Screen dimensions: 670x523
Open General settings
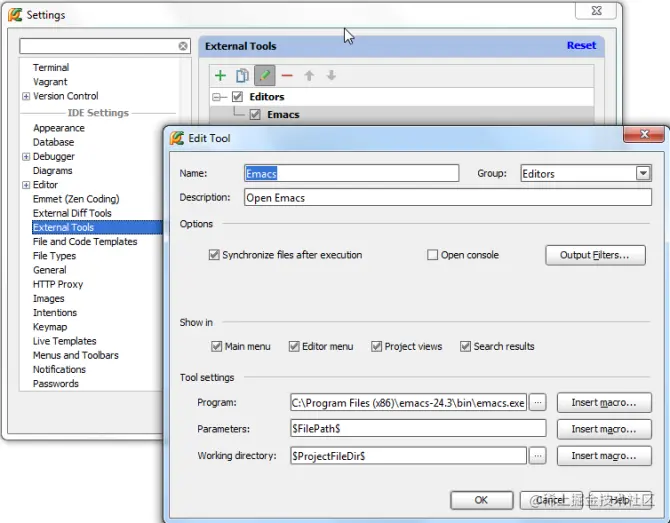[50, 270]
